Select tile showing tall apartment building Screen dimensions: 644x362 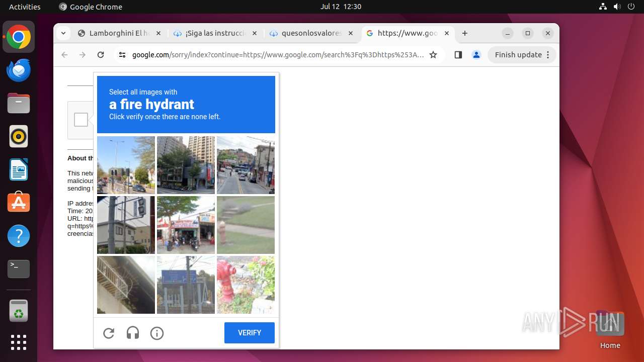coord(186,165)
